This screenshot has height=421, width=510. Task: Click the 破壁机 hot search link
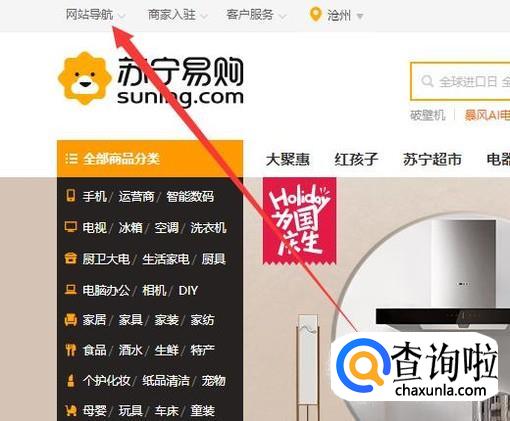tap(428, 115)
